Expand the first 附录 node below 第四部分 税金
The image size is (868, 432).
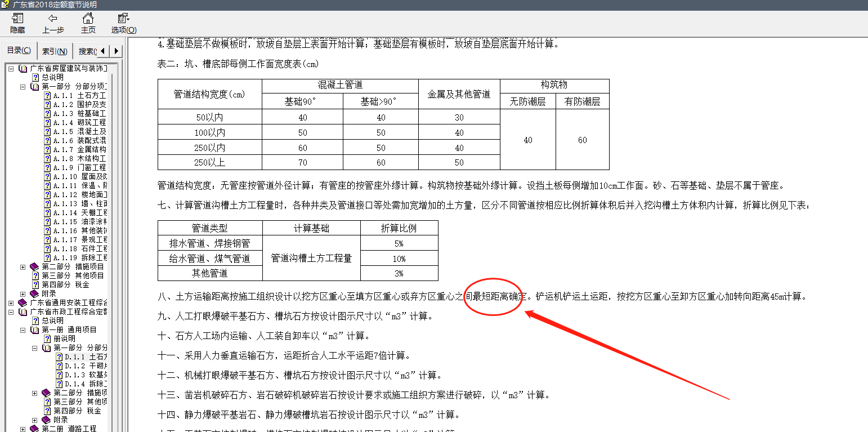[x=23, y=293]
